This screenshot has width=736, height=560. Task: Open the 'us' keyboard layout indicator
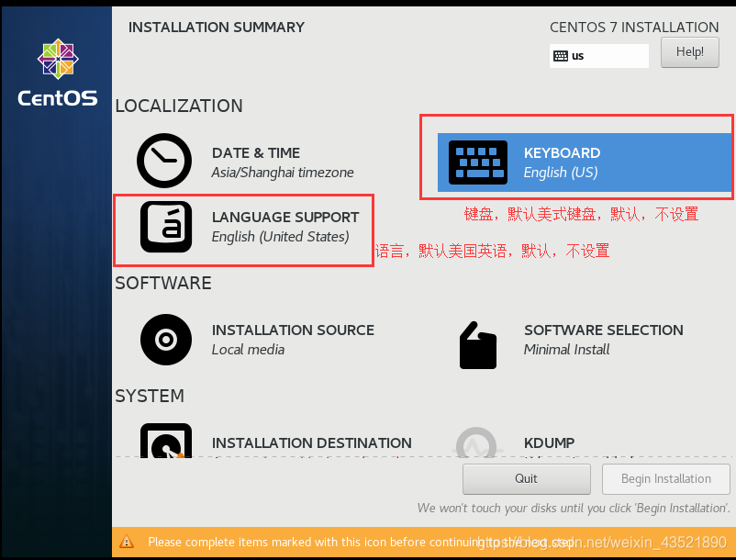[599, 56]
